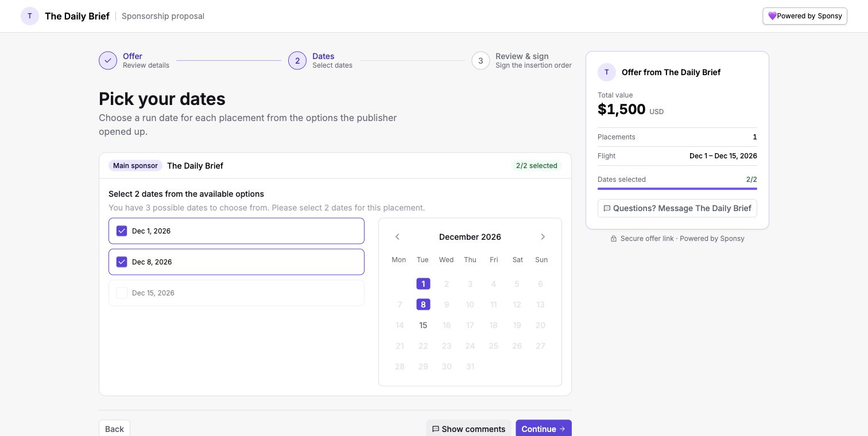Select day 15 in the December calendar
Image resolution: width=868 pixels, height=436 pixels.
coord(423,325)
